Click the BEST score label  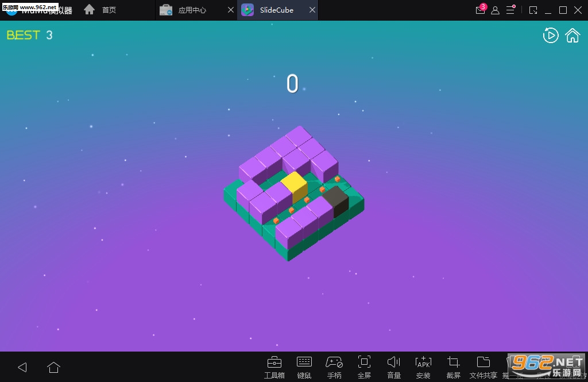[x=23, y=35]
